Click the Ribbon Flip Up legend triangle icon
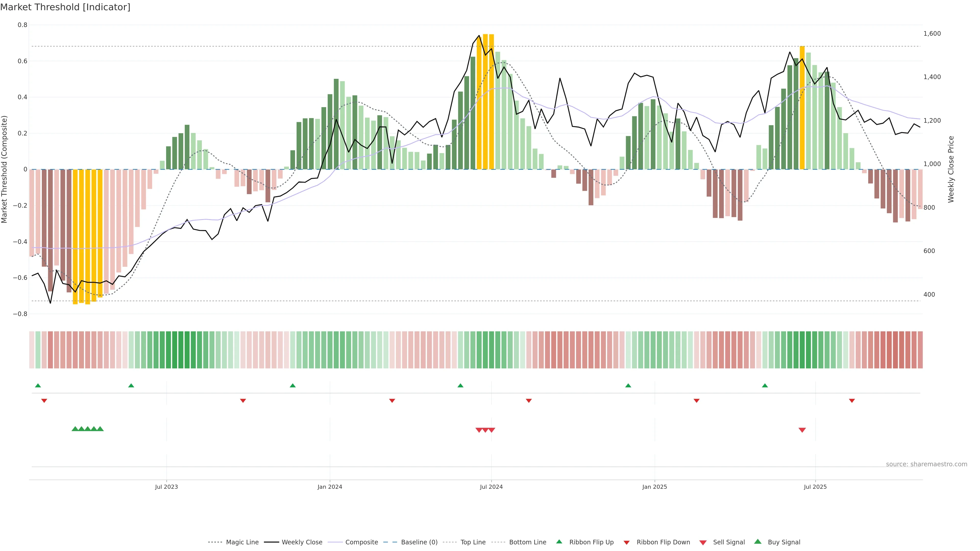This screenshot has height=551, width=980. [x=559, y=542]
